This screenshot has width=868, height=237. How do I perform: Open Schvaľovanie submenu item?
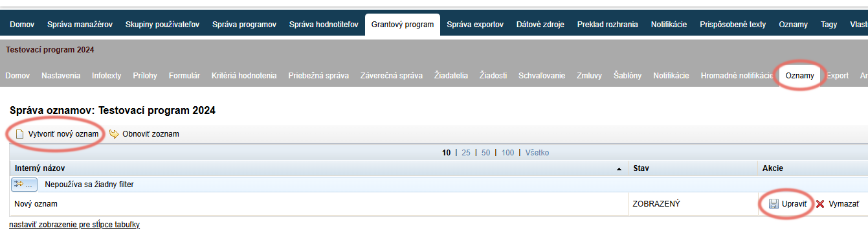pos(542,76)
